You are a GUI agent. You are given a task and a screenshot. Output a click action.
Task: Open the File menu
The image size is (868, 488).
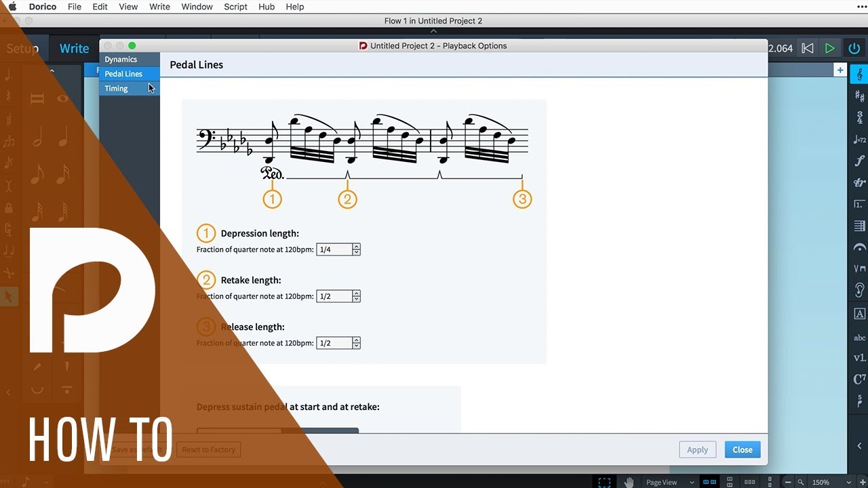pos(75,7)
